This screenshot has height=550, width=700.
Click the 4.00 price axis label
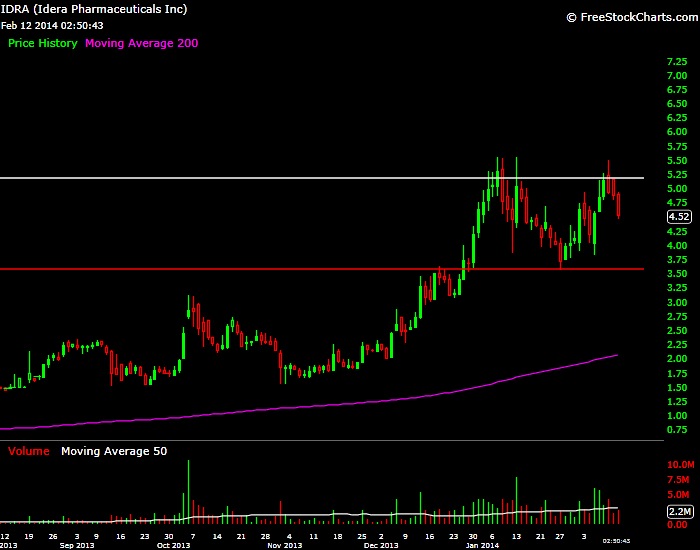[x=677, y=246]
